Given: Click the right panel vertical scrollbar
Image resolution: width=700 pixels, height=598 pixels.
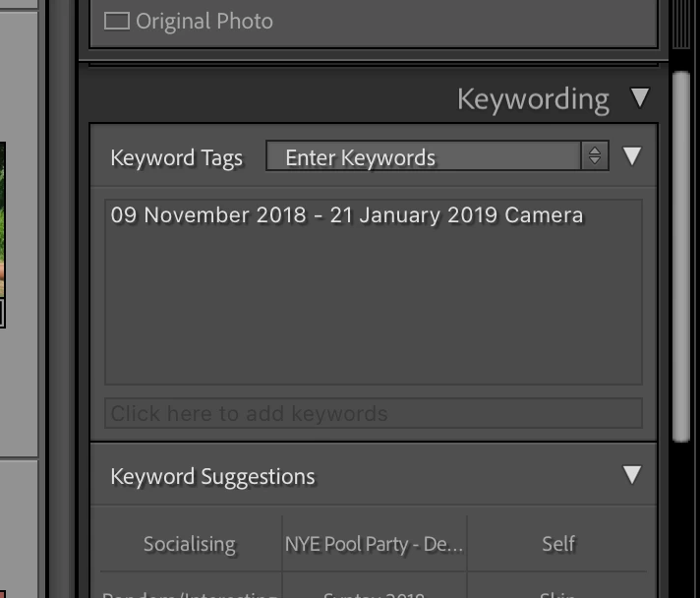Looking at the screenshot, I should coord(681,257).
